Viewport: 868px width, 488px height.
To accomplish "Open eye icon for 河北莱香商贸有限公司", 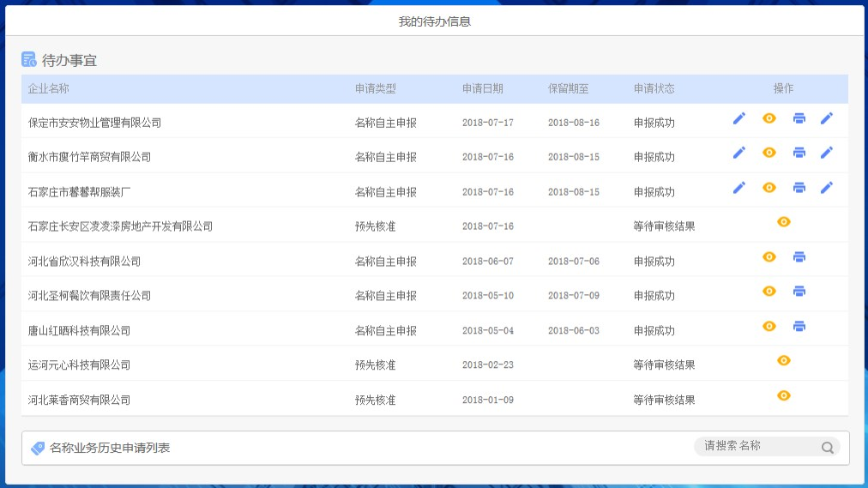I will pos(783,395).
